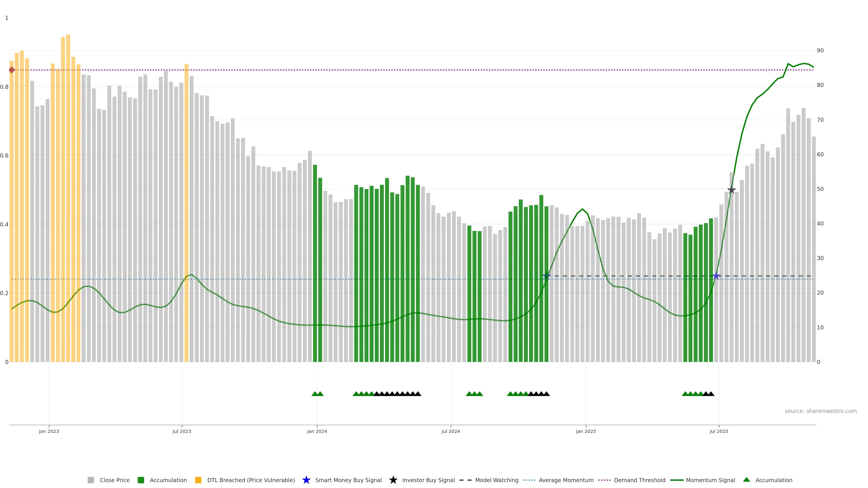The width and height of the screenshot is (868, 488).
Task: Click blue Smart Money star near November 2024
Action: [x=547, y=276]
